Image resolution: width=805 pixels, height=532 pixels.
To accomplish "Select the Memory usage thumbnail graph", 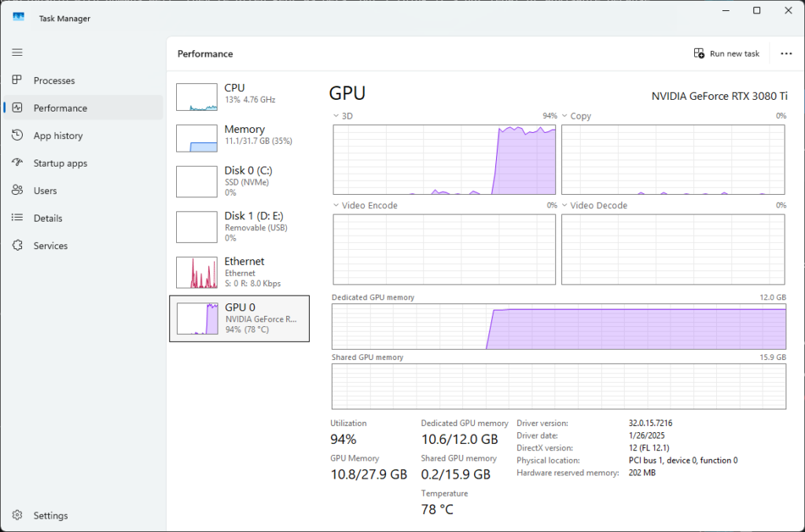I will point(197,138).
